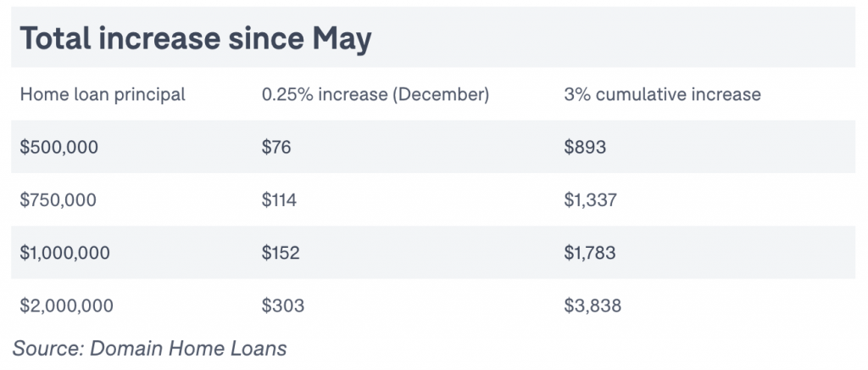Screen dimensions: 868x370
Task: Select the $500,000 principal cell
Action: click(x=58, y=147)
